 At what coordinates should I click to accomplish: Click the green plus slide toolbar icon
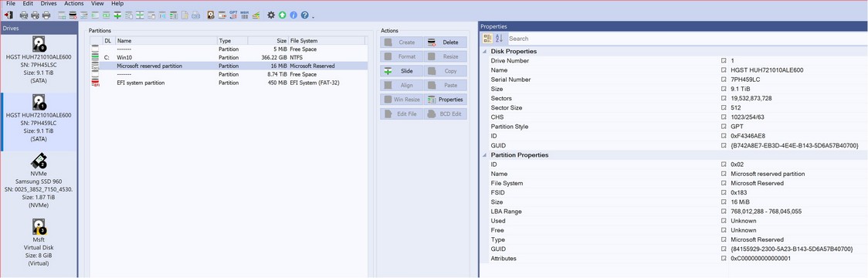coord(117,15)
